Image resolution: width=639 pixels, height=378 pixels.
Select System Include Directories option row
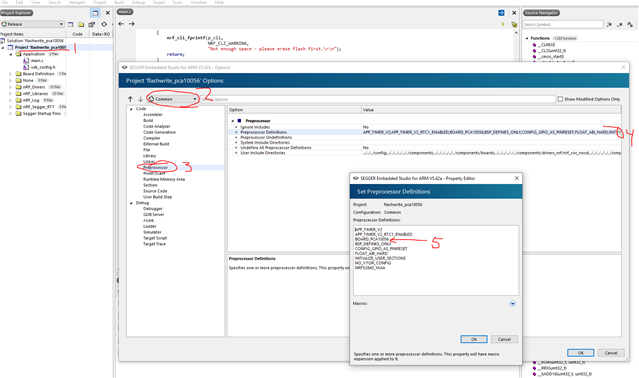click(424, 143)
